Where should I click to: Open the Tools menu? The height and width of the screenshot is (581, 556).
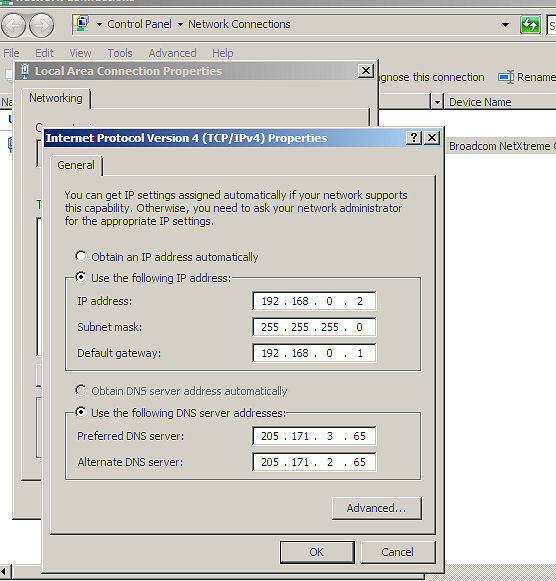click(x=120, y=53)
